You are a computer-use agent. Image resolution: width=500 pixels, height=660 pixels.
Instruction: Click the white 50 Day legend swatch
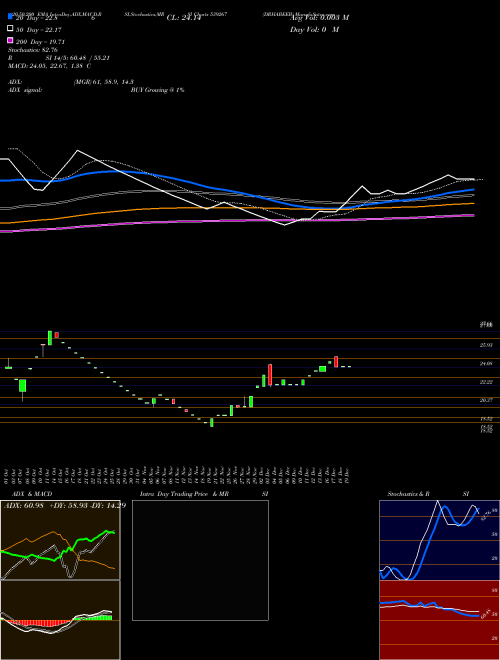pos(10,29)
